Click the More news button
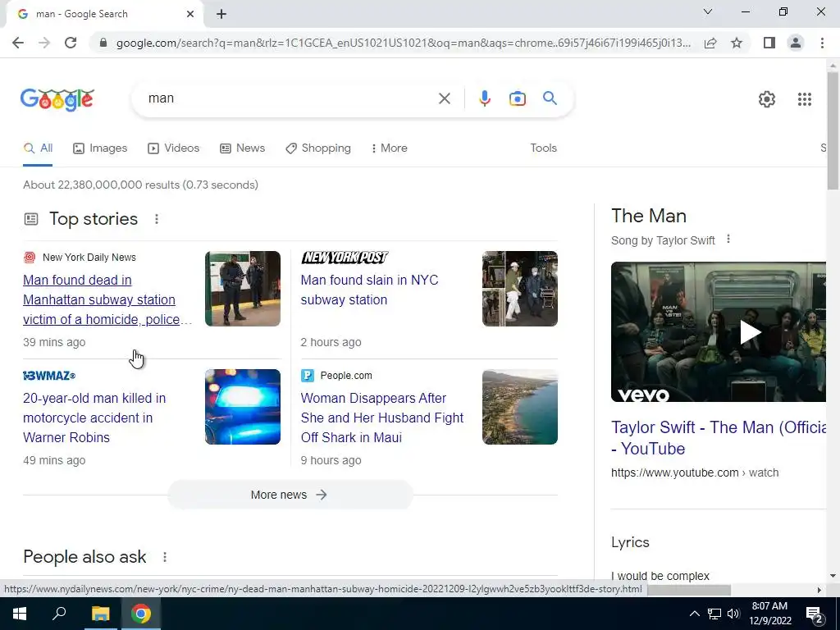Screen dimensions: 840x630 [x=290, y=495]
